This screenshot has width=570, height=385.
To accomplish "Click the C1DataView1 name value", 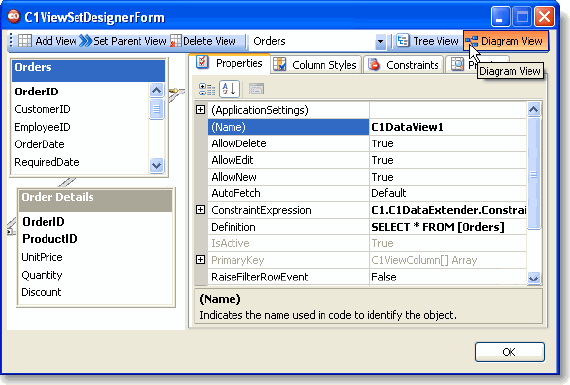I will coord(407,127).
